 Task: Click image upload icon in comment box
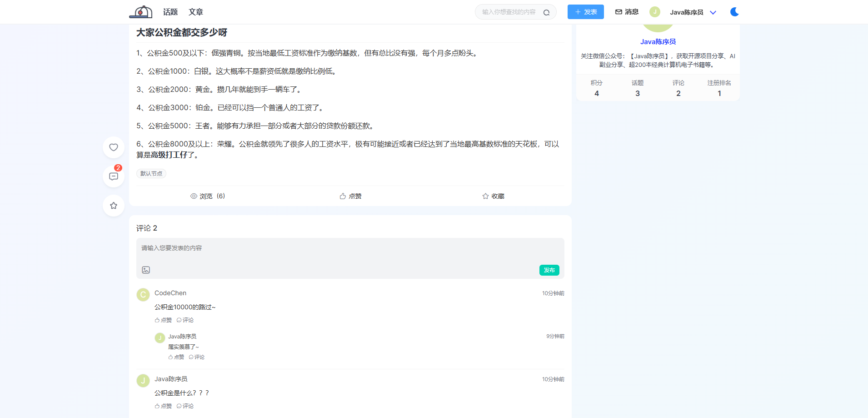click(146, 270)
